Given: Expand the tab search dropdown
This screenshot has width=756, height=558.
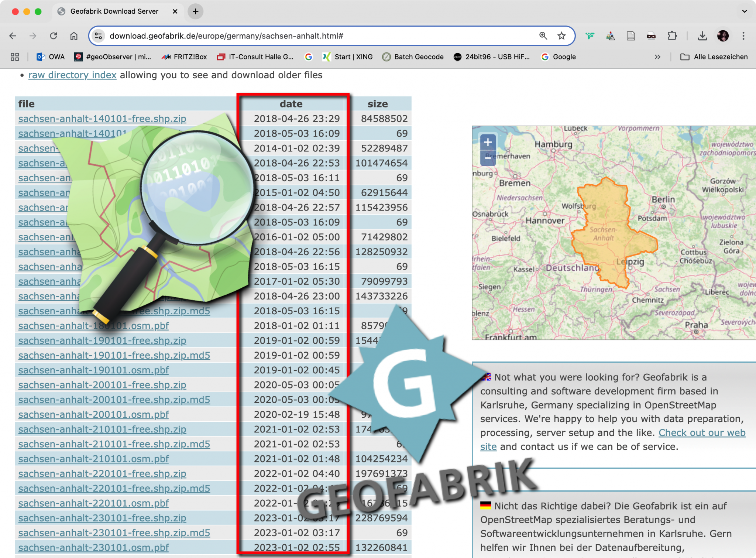Looking at the screenshot, I should pyautogui.click(x=745, y=11).
